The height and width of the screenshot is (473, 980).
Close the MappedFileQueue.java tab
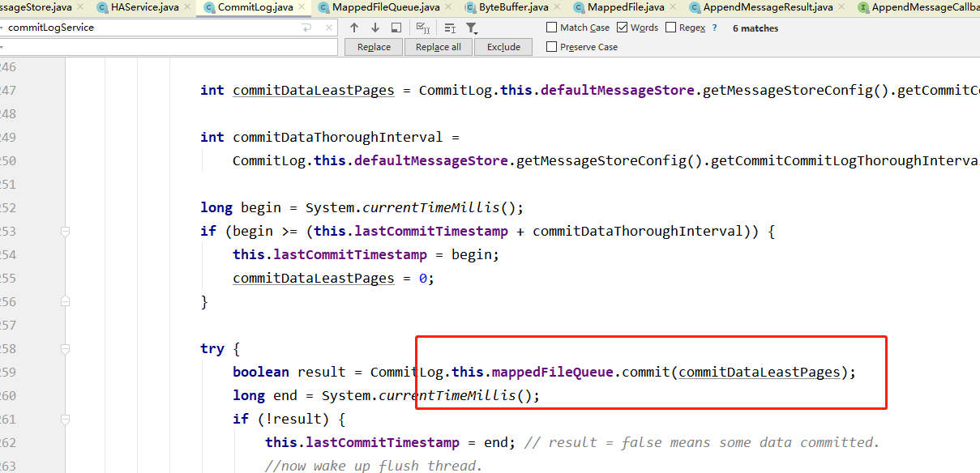(x=448, y=7)
